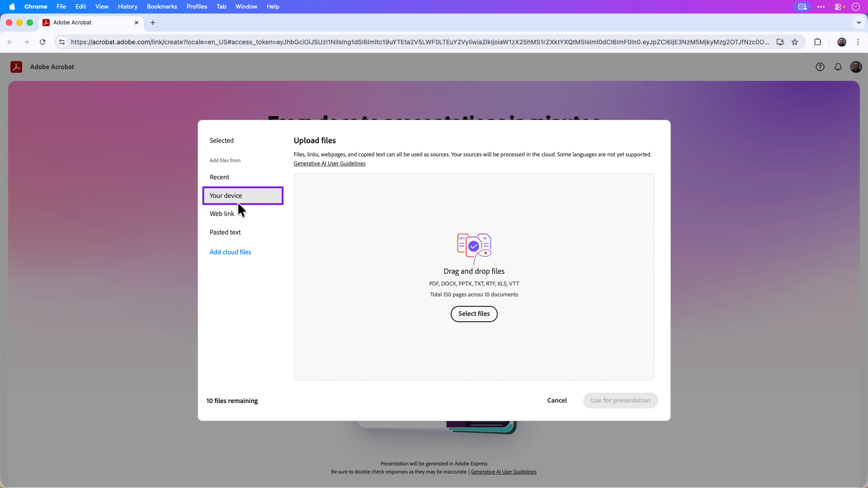Select Web link as file source
This screenshot has width=868, height=488.
pos(222,214)
